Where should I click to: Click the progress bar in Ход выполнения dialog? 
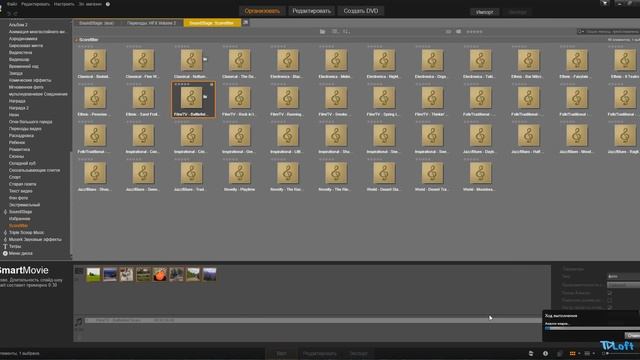click(x=592, y=328)
